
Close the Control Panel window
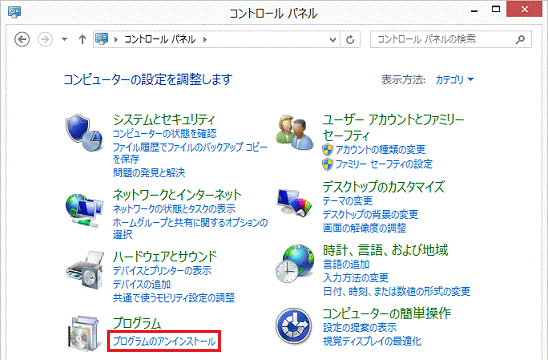click(524, 9)
